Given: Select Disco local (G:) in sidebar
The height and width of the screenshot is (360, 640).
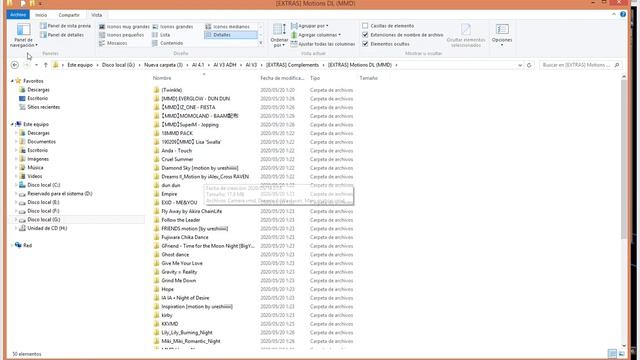Looking at the screenshot, I should click(x=44, y=220).
